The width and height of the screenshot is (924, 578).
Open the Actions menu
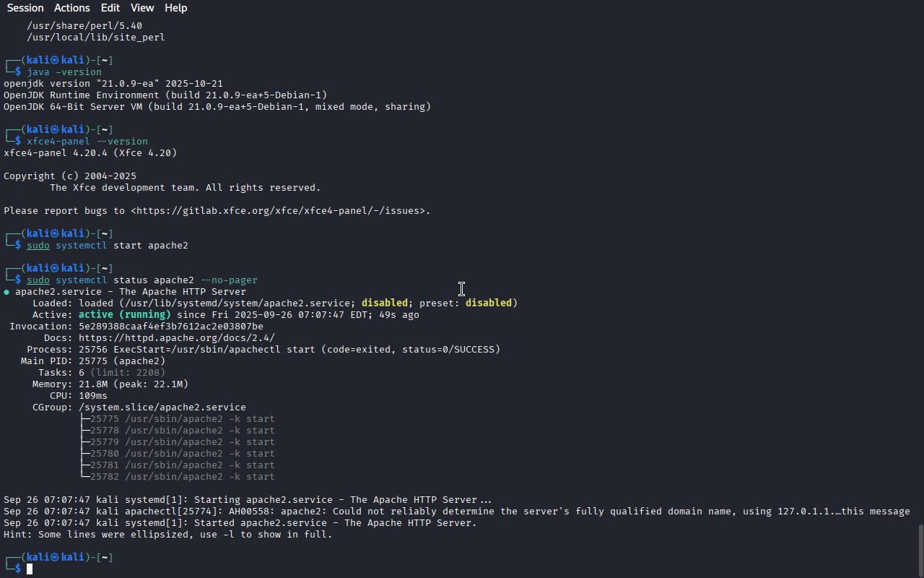(x=72, y=8)
